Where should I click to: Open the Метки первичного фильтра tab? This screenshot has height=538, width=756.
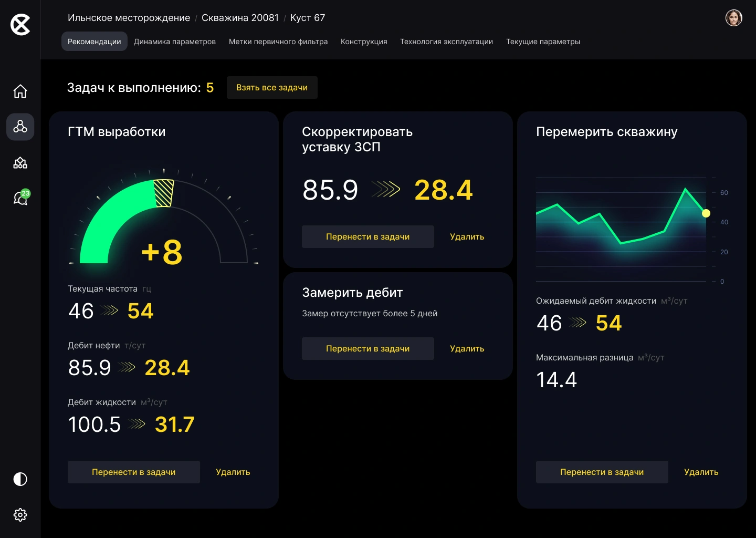[x=278, y=42]
